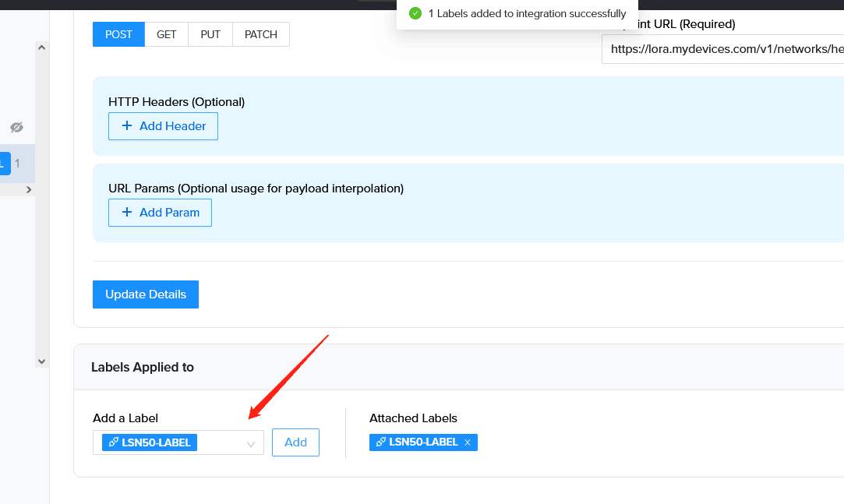
Task: Select the POST method tab
Action: pos(118,34)
